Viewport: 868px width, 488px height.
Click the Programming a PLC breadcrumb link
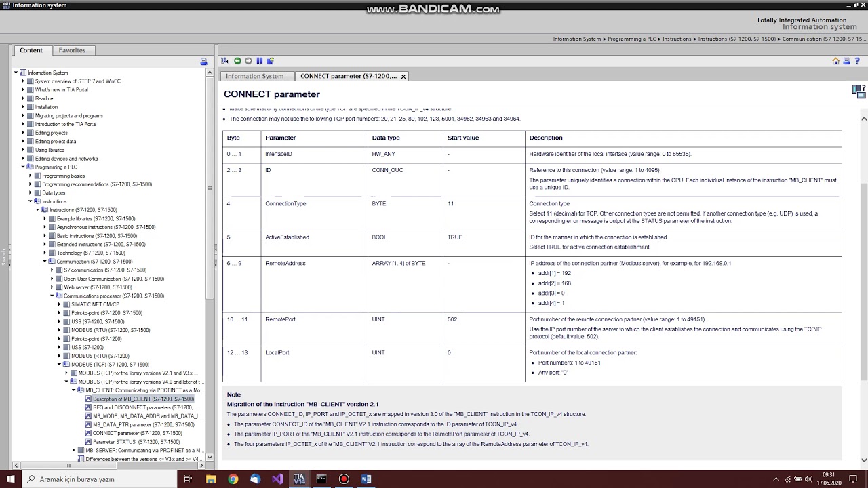(632, 39)
